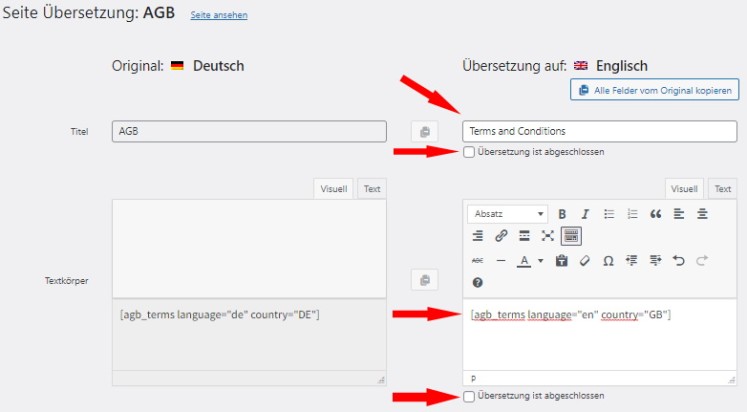
Task: Click the German agb_terms shortcode text
Action: point(220,315)
